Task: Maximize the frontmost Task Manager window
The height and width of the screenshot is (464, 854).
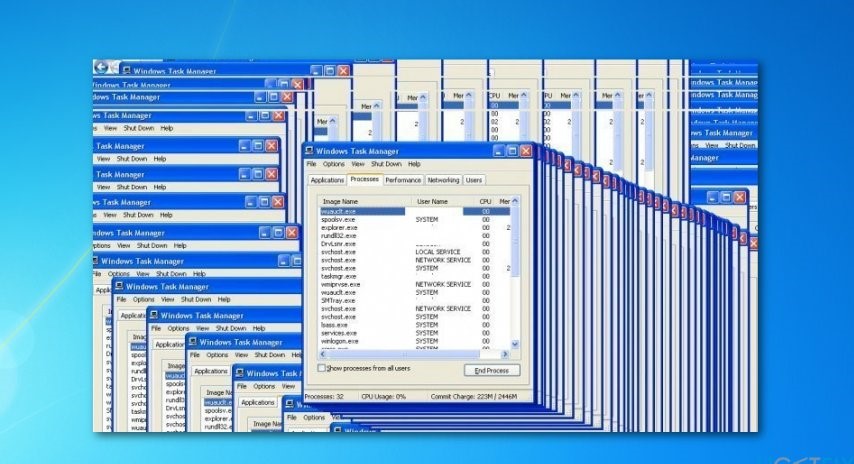Action: (x=511, y=151)
